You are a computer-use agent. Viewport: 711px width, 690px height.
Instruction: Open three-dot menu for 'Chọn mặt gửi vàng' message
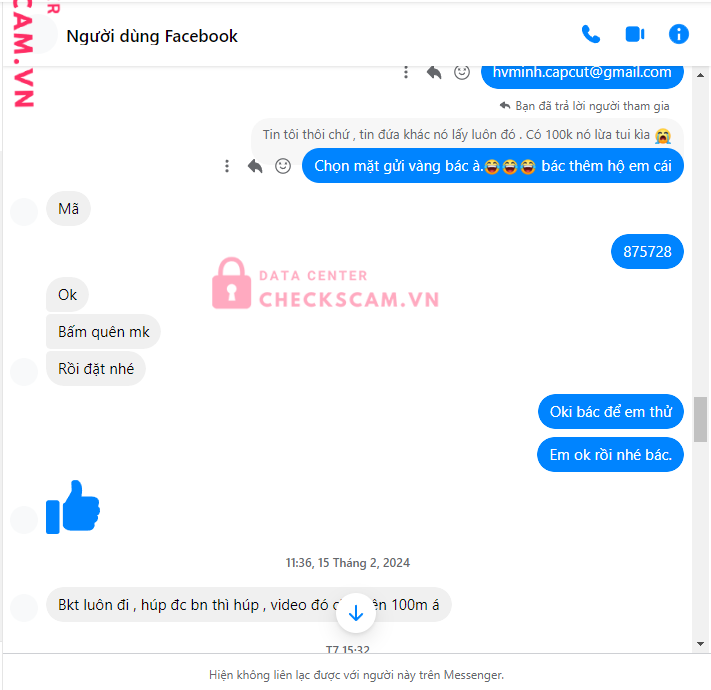click(x=227, y=166)
